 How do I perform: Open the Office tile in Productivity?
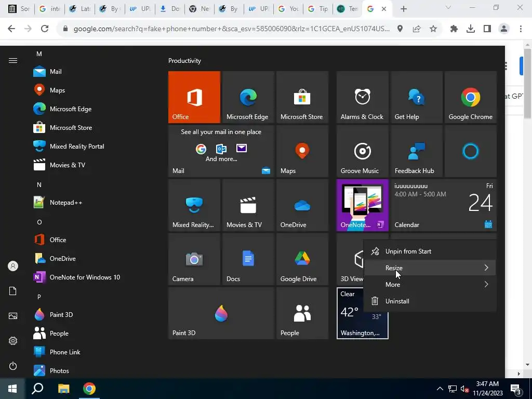pos(194,97)
